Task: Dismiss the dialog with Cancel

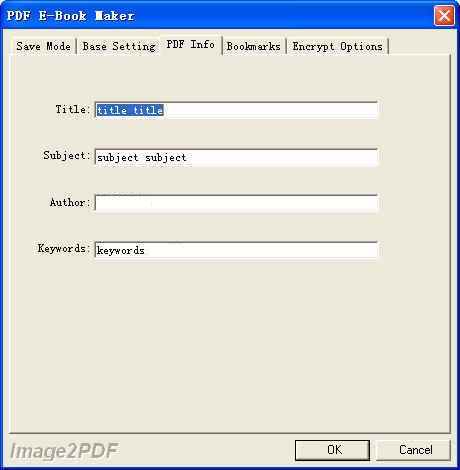Action: [x=413, y=450]
